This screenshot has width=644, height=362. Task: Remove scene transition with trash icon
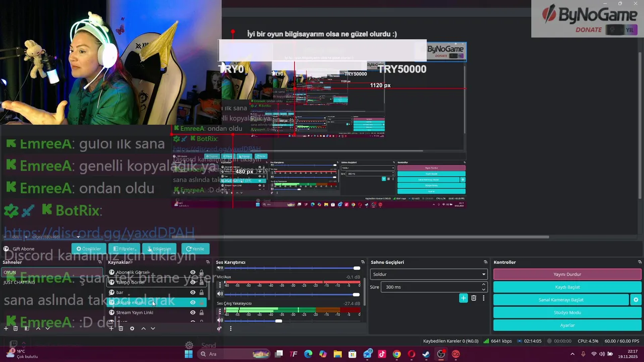[473, 298]
